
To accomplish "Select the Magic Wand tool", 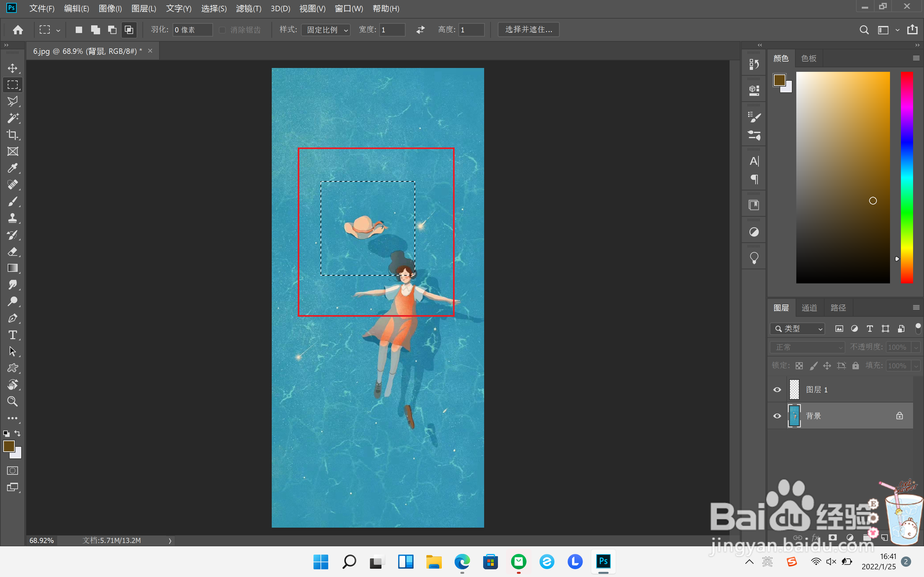I will pyautogui.click(x=13, y=118).
